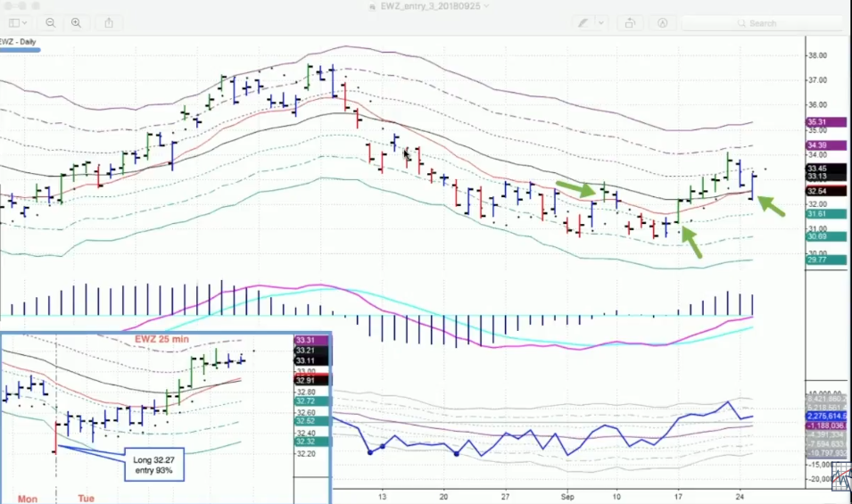
Task: Toggle the sidebar view button
Action: pos(12,22)
